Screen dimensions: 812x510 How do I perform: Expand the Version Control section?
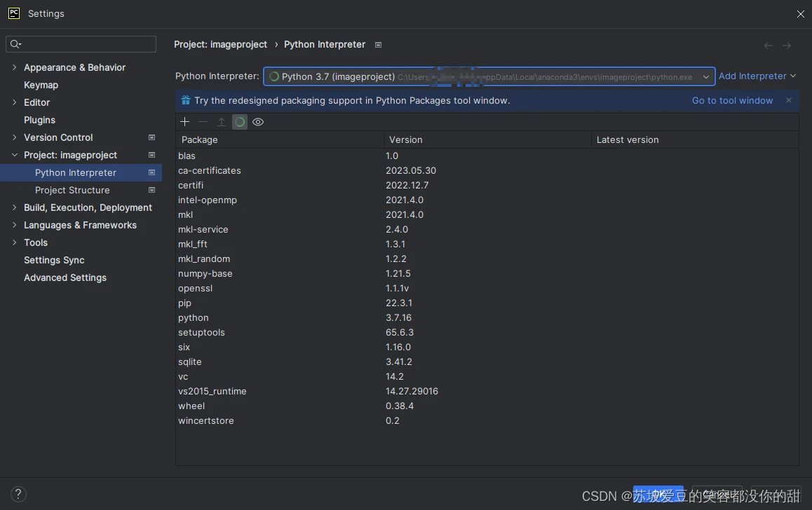[x=15, y=137]
